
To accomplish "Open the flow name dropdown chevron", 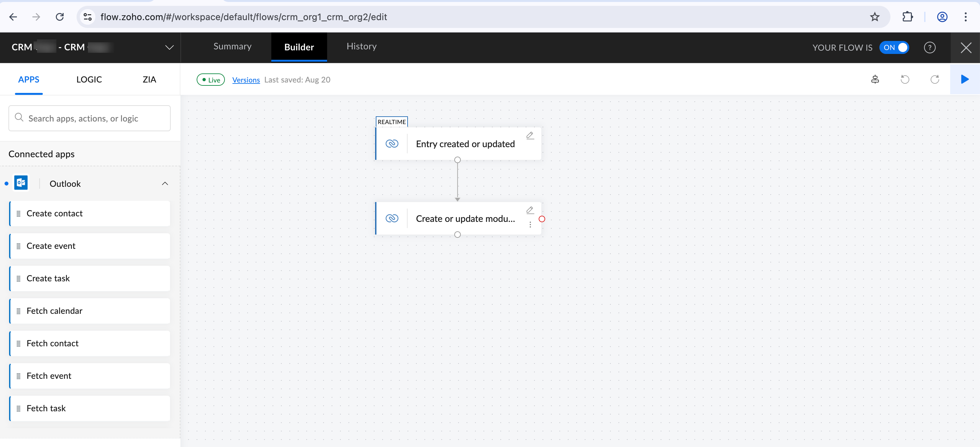I will 169,48.
